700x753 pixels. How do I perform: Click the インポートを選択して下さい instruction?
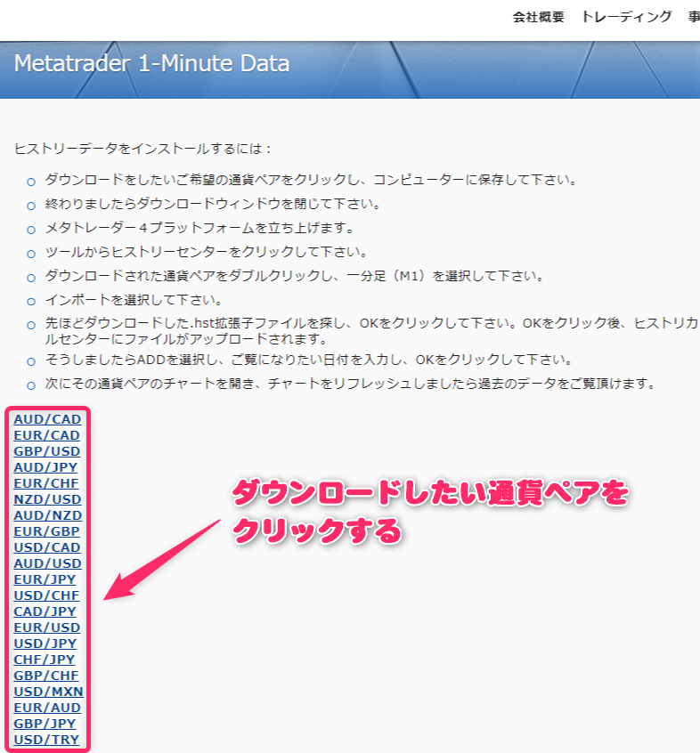pyautogui.click(x=134, y=300)
